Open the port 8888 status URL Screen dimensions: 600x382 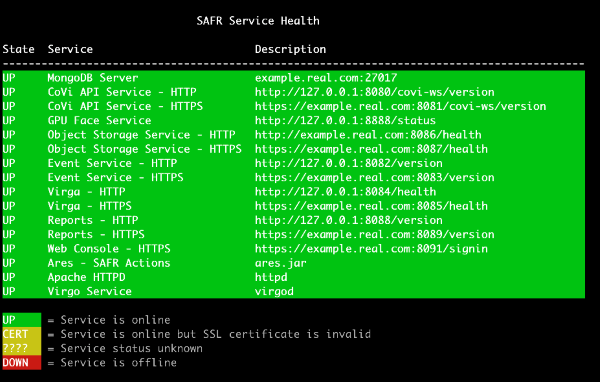point(345,121)
